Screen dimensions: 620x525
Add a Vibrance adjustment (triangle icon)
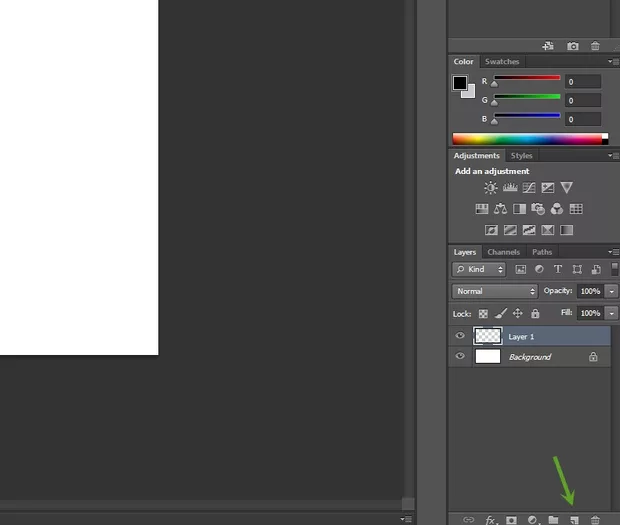(567, 188)
